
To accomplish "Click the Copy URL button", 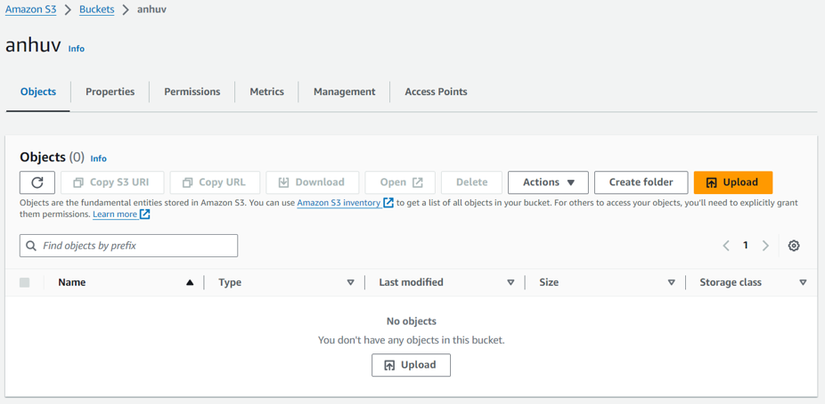I will pos(215,182).
